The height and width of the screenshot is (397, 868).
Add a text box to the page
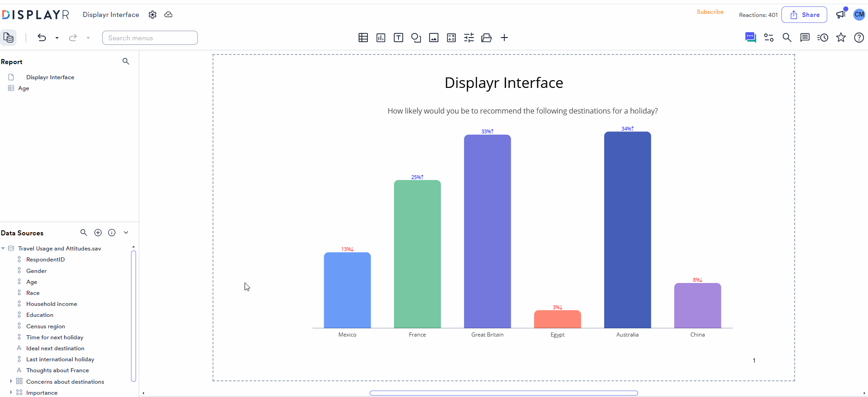399,38
